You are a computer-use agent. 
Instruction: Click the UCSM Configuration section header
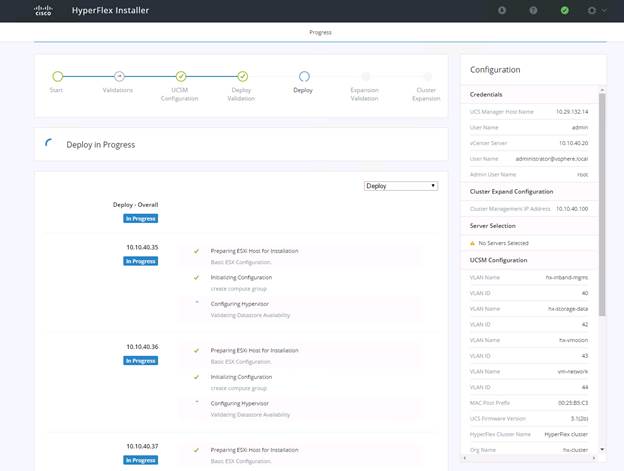pos(498,260)
